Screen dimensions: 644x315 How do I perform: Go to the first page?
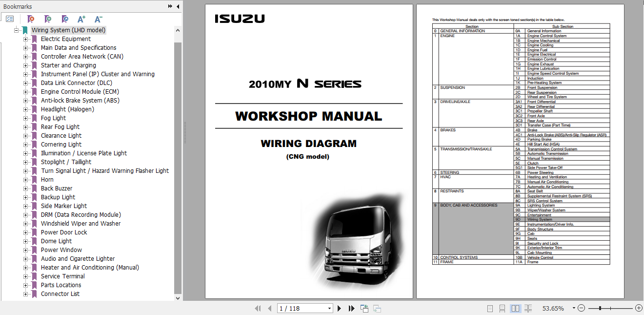tap(258, 308)
